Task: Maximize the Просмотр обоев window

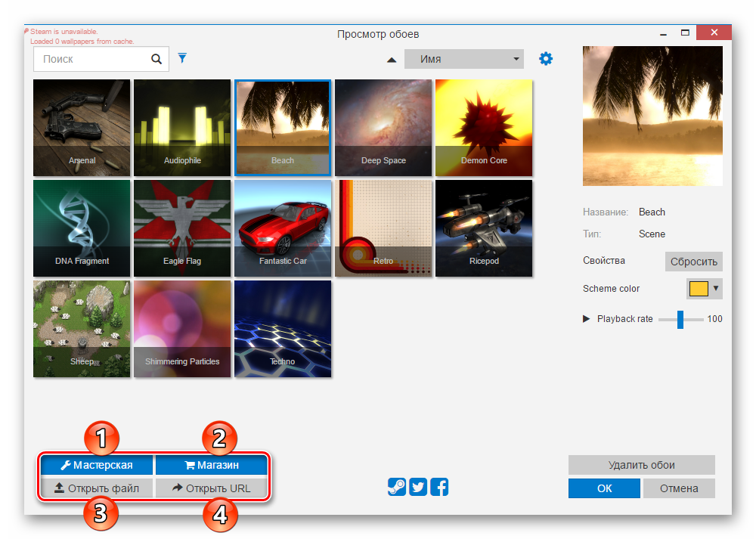Action: click(x=685, y=33)
